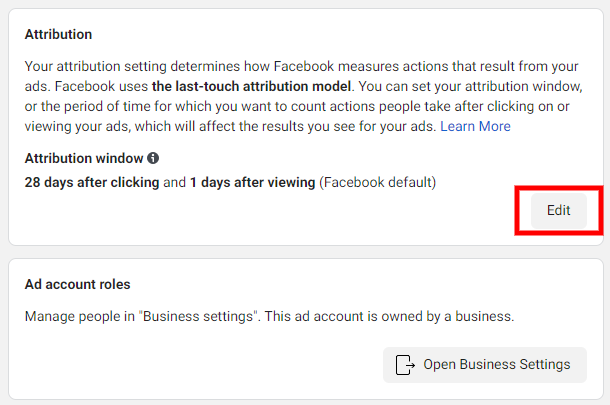Select the Attribution section heading

[58, 34]
